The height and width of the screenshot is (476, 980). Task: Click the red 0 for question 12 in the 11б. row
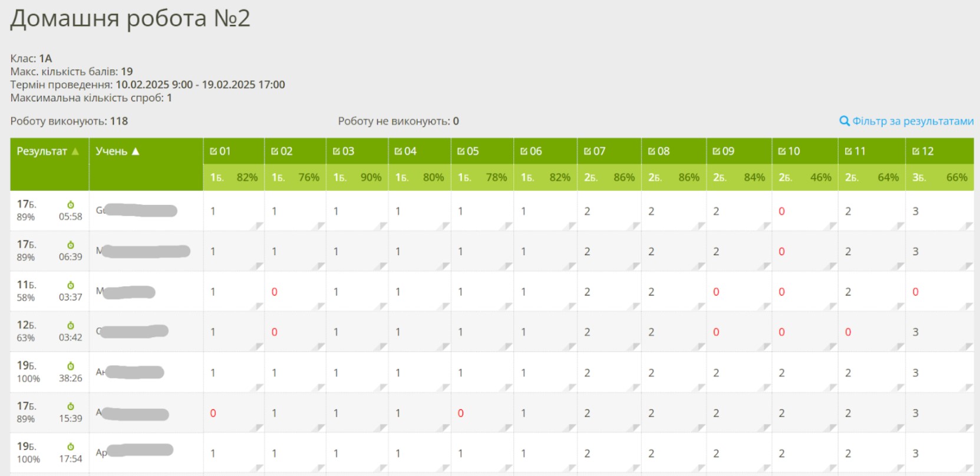pos(915,292)
